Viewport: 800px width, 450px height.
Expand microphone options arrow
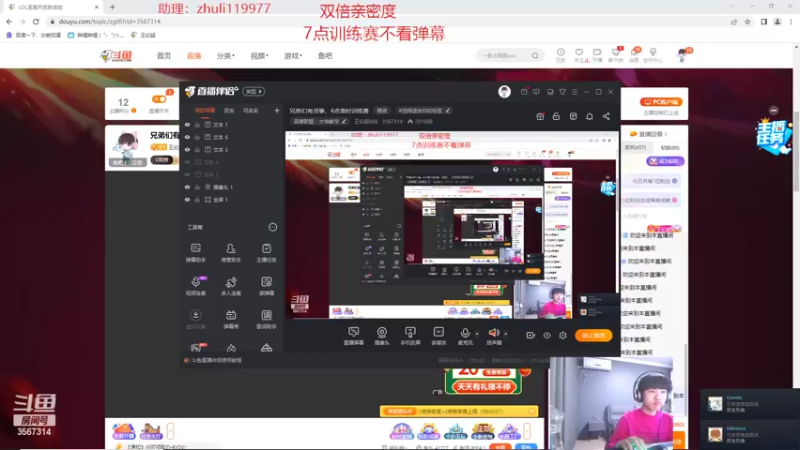click(477, 334)
